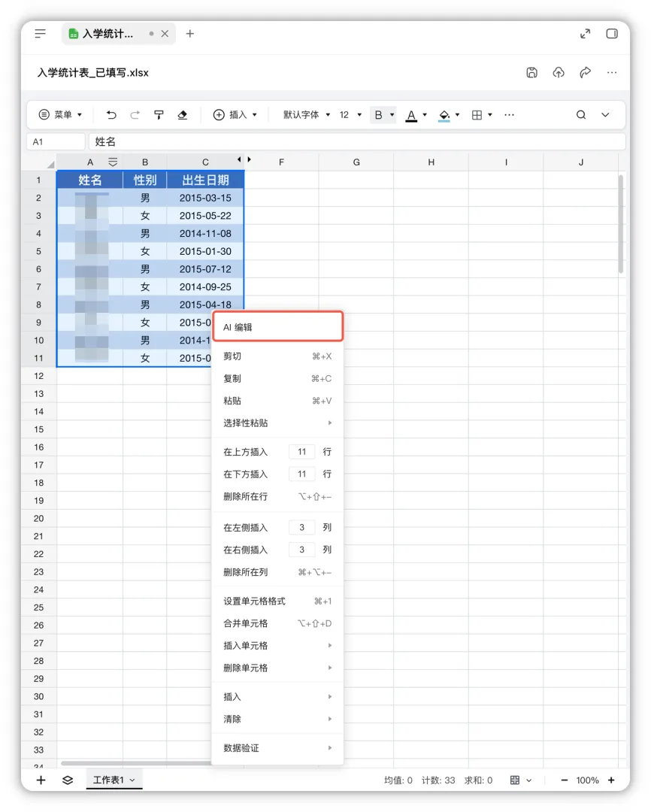Close the 入学统计 tab
This screenshot has width=651, height=812.
pyautogui.click(x=165, y=34)
